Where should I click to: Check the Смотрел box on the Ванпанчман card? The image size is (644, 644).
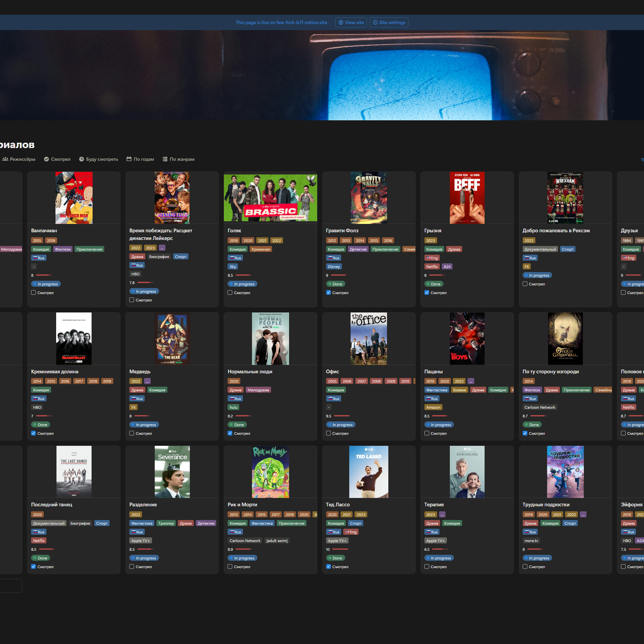[x=33, y=292]
